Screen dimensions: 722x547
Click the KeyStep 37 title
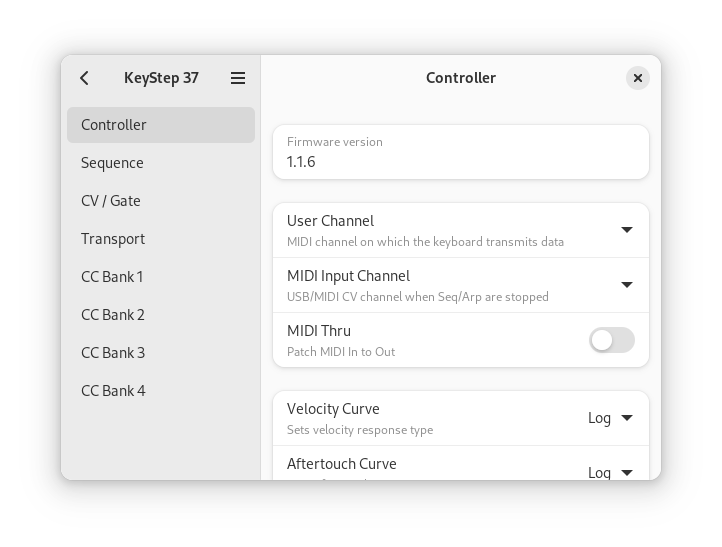[x=161, y=78]
